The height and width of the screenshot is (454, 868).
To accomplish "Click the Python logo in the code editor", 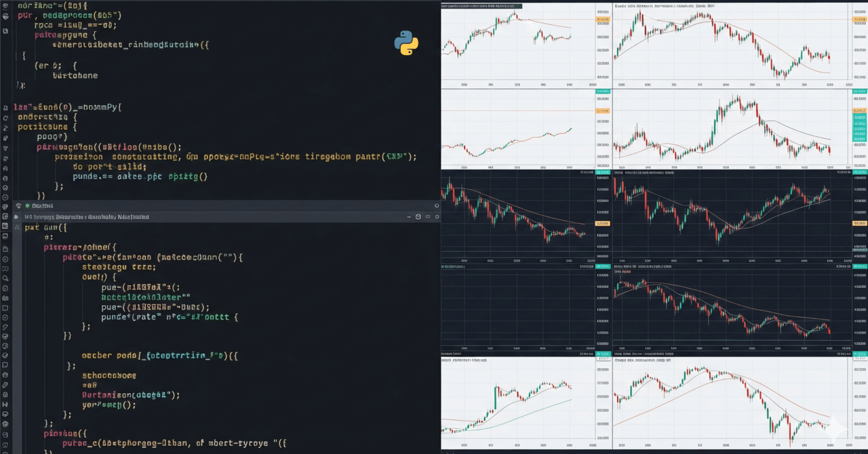I will click(x=406, y=43).
